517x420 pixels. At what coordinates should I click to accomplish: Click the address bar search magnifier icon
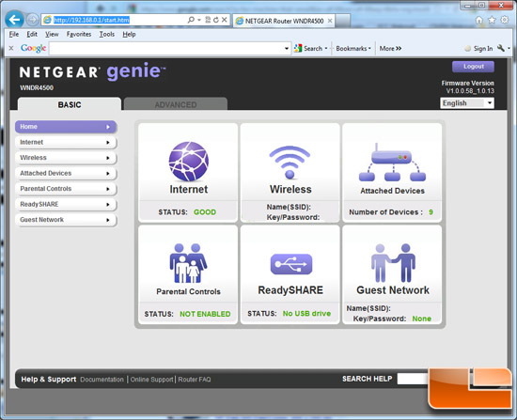[x=191, y=20]
